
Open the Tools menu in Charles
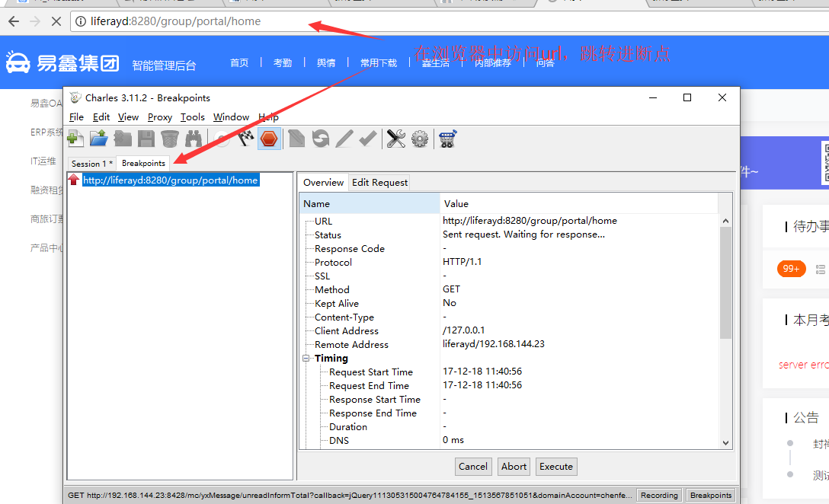coord(193,116)
